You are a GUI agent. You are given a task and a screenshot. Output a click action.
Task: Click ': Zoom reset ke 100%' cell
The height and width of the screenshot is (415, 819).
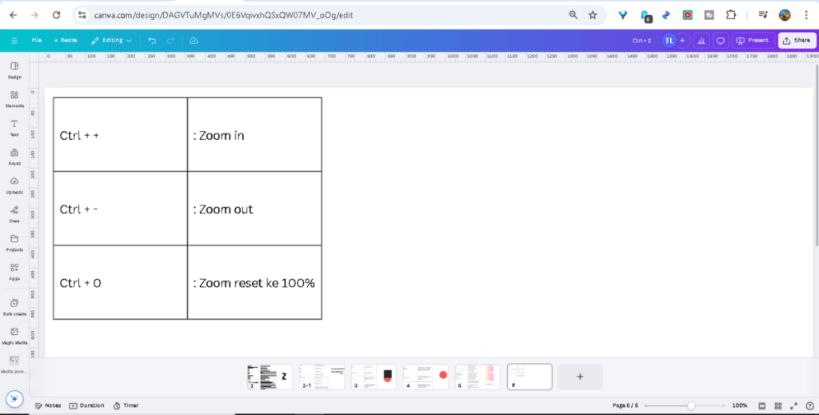coord(254,282)
